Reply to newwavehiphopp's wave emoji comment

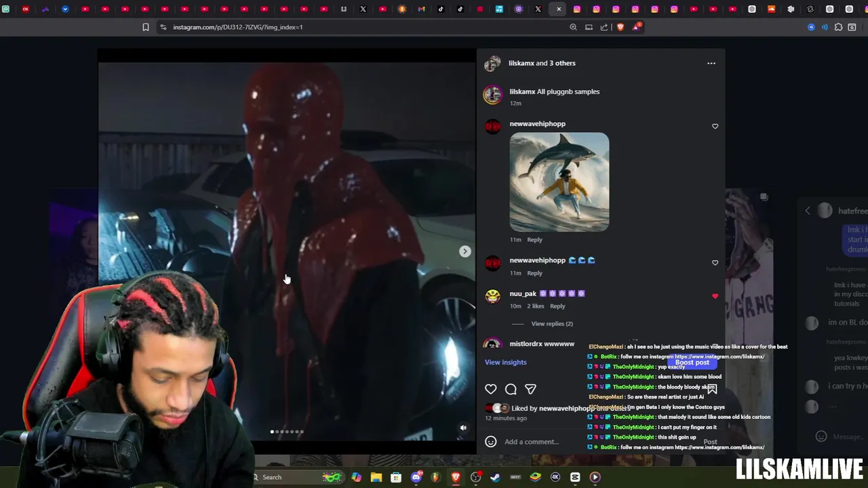(534, 273)
